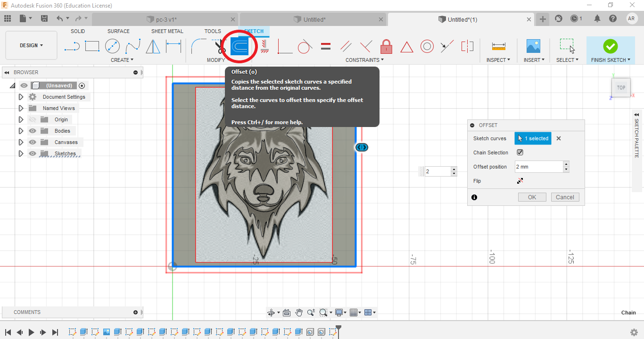Play the timeline
Screen dimensions: 644x339
coord(31,332)
